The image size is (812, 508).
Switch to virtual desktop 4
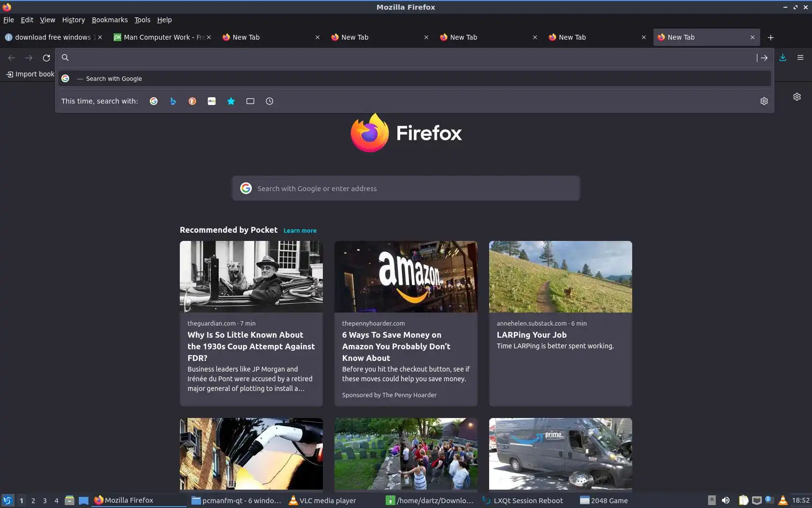coord(57,500)
